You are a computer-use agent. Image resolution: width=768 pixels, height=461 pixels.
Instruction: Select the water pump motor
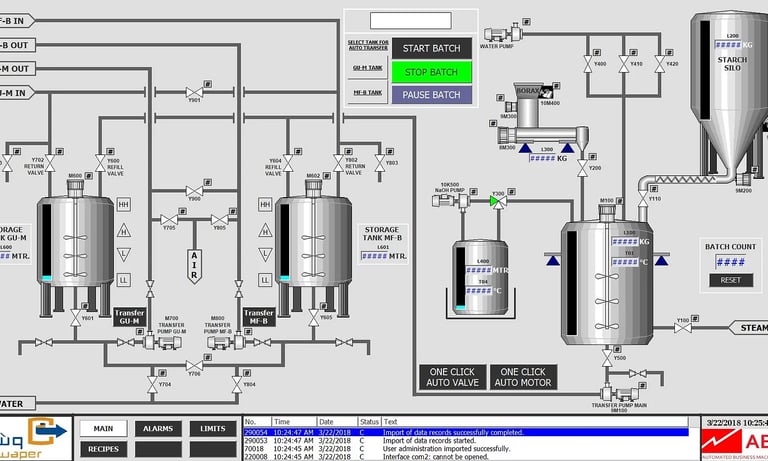coord(503,33)
